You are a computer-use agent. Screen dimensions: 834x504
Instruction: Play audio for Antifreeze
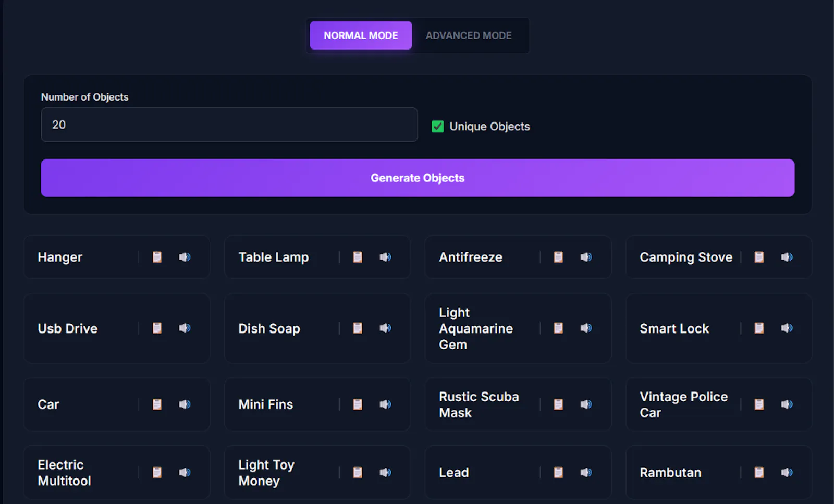(586, 257)
